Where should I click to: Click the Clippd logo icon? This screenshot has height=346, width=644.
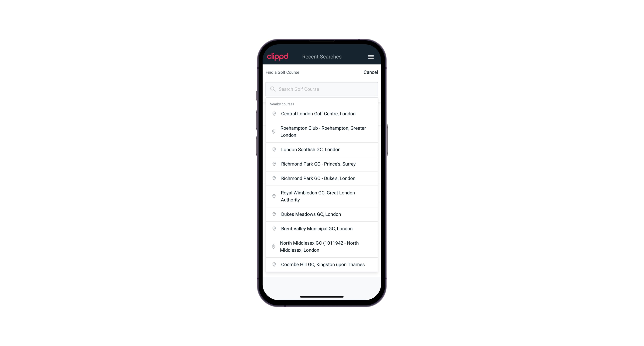[x=278, y=57]
